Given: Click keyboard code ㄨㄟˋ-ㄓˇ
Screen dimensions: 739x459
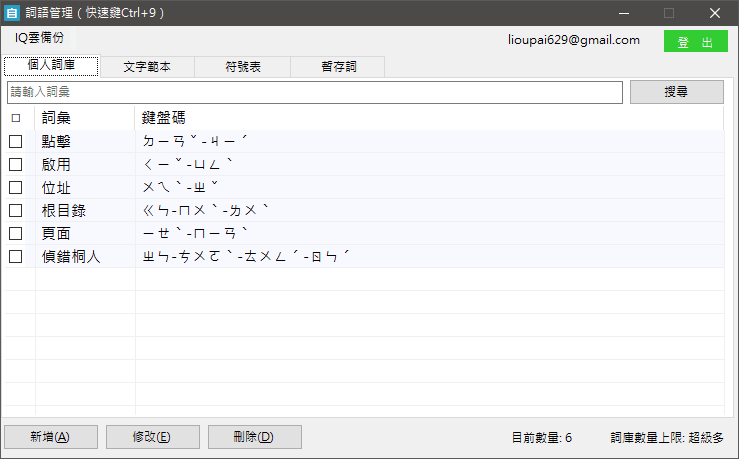Looking at the screenshot, I should [x=181, y=187].
